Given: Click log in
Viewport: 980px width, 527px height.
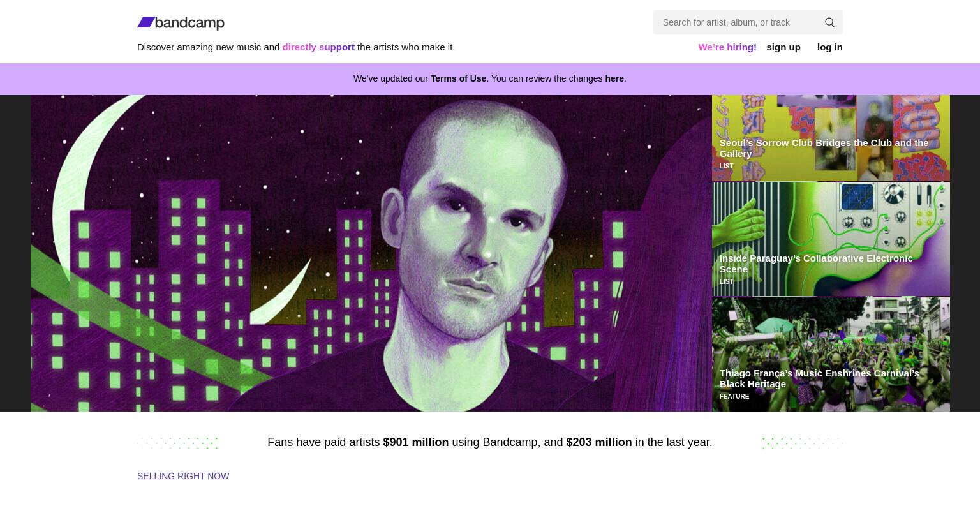Looking at the screenshot, I should 829,47.
